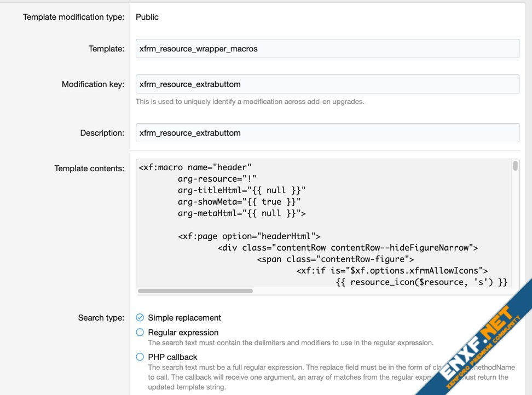Click the 'Regular expression' option label

(183, 333)
